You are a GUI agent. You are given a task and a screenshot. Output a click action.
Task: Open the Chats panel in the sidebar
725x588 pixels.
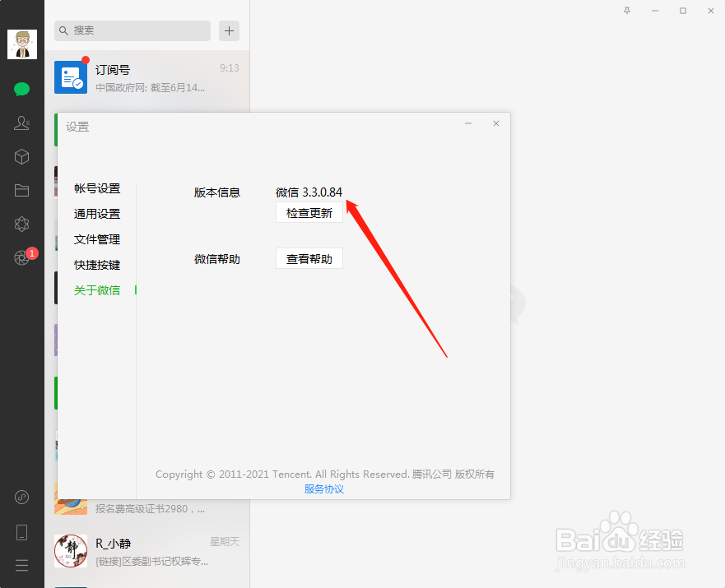pyautogui.click(x=21, y=89)
